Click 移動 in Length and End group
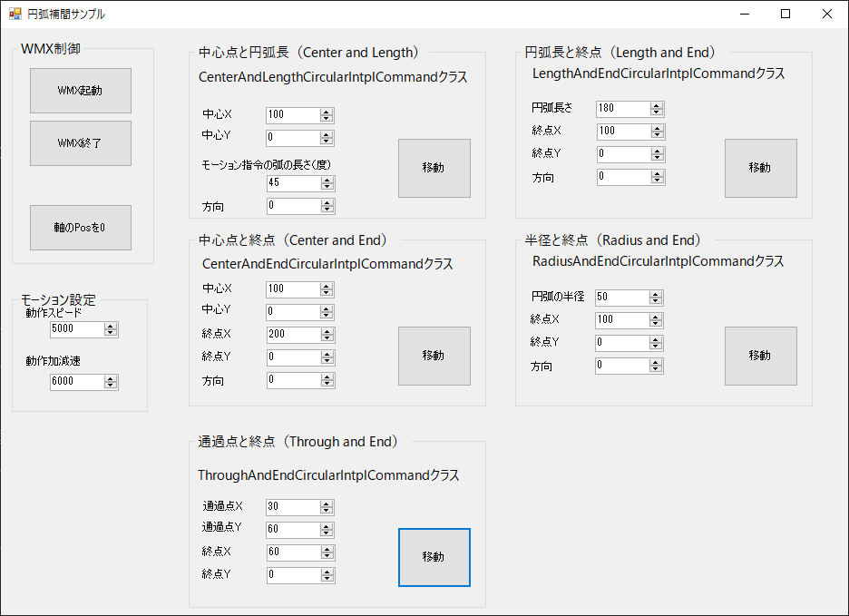The image size is (849, 616). click(760, 168)
